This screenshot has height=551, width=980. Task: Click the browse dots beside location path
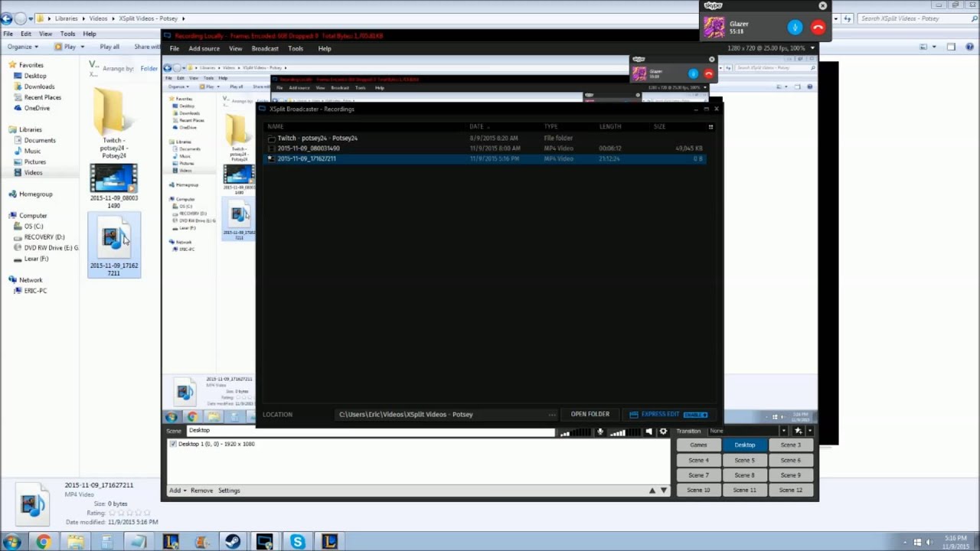[x=552, y=415]
